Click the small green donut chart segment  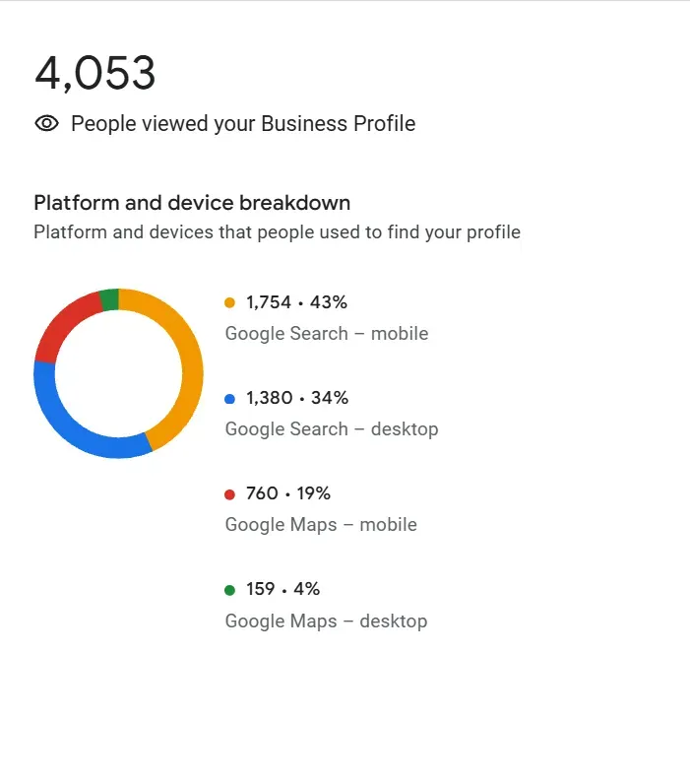[x=109, y=298]
